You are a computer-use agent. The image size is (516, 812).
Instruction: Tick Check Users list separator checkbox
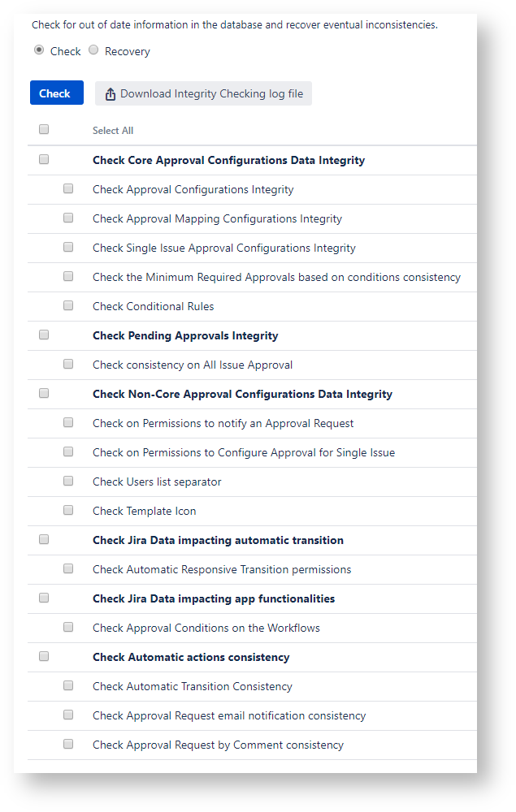[x=68, y=481]
